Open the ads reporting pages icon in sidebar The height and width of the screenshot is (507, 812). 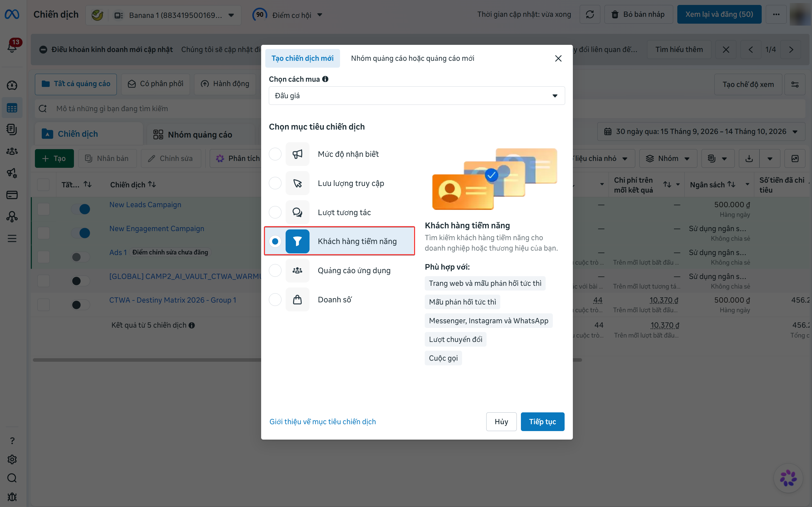pyautogui.click(x=12, y=130)
